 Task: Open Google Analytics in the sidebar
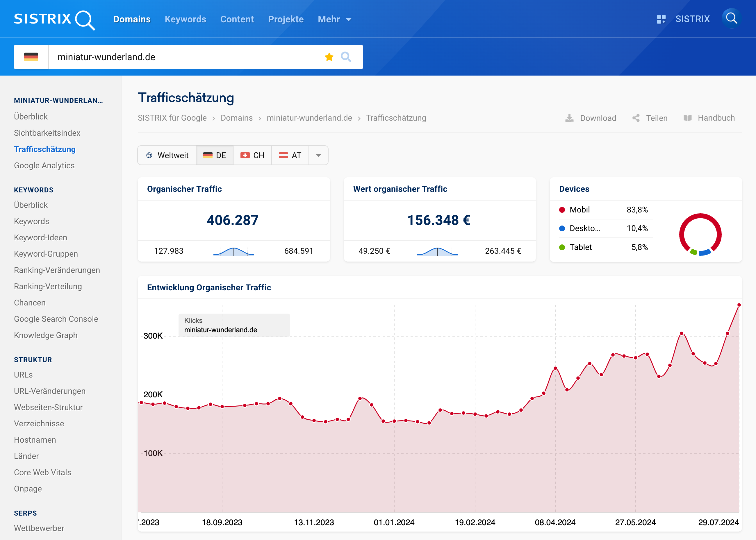44,166
